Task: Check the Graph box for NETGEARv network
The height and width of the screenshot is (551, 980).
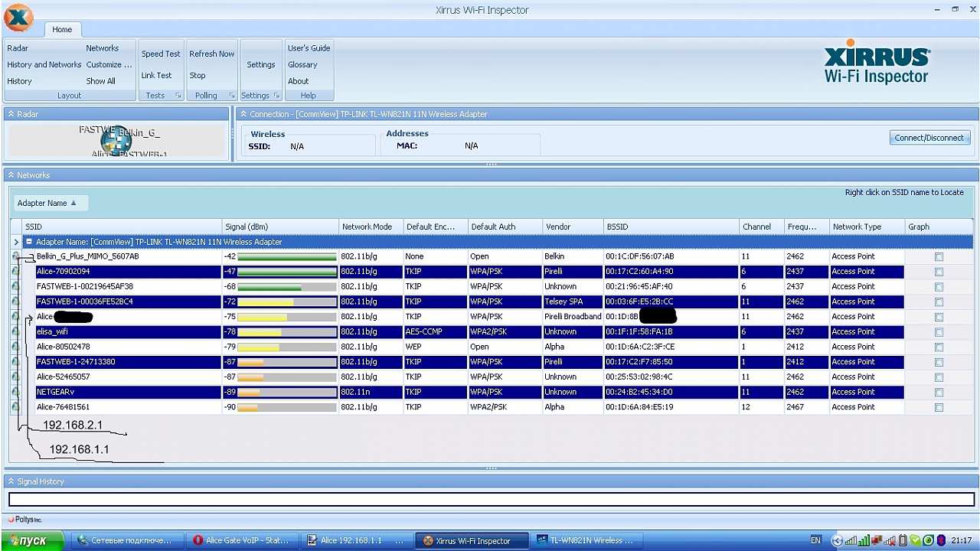Action: tap(939, 393)
